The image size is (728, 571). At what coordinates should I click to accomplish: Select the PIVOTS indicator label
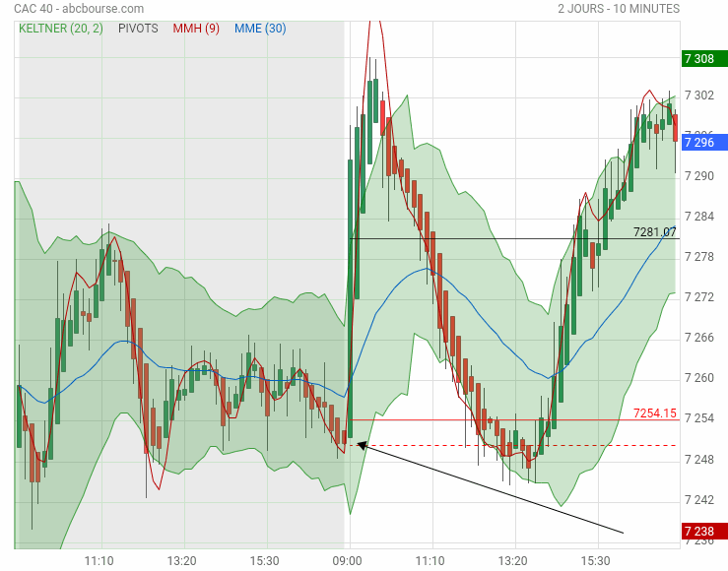coord(138,29)
